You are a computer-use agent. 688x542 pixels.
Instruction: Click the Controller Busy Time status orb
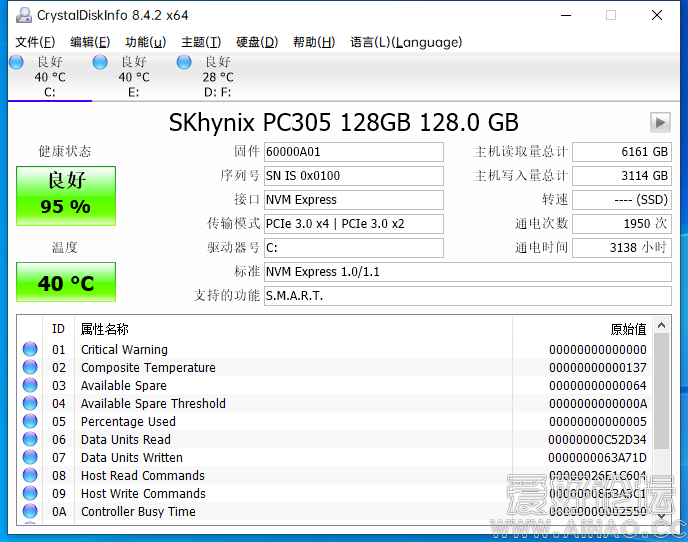(x=30, y=511)
